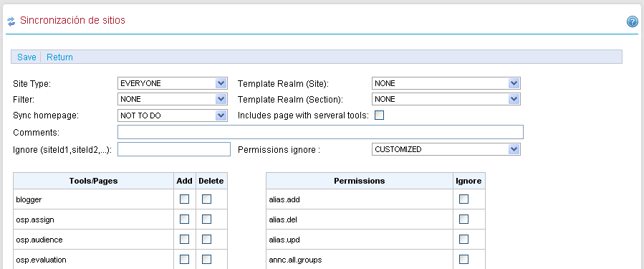644x269 pixels.
Task: Click the Site Type label
Action: (x=32, y=83)
